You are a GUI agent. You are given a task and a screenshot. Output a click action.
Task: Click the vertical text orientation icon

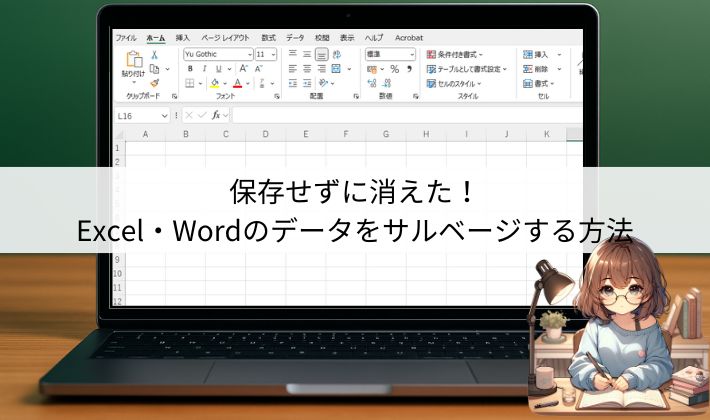[x=336, y=55]
